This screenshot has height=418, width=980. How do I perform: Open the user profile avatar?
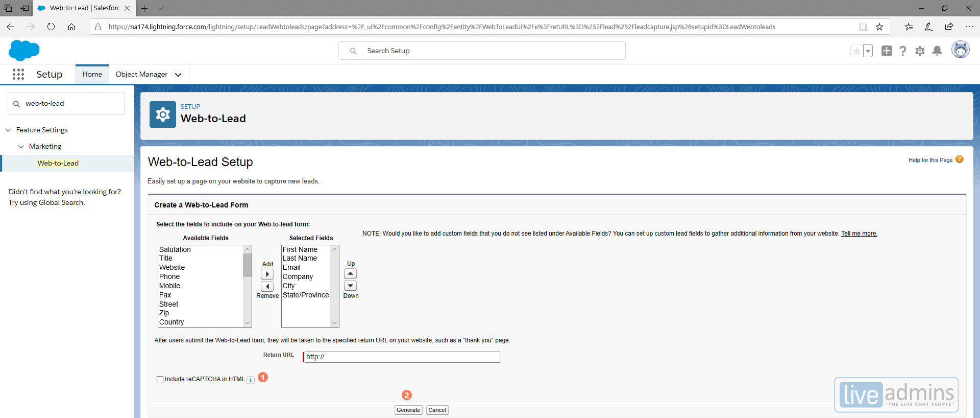[x=961, y=50]
